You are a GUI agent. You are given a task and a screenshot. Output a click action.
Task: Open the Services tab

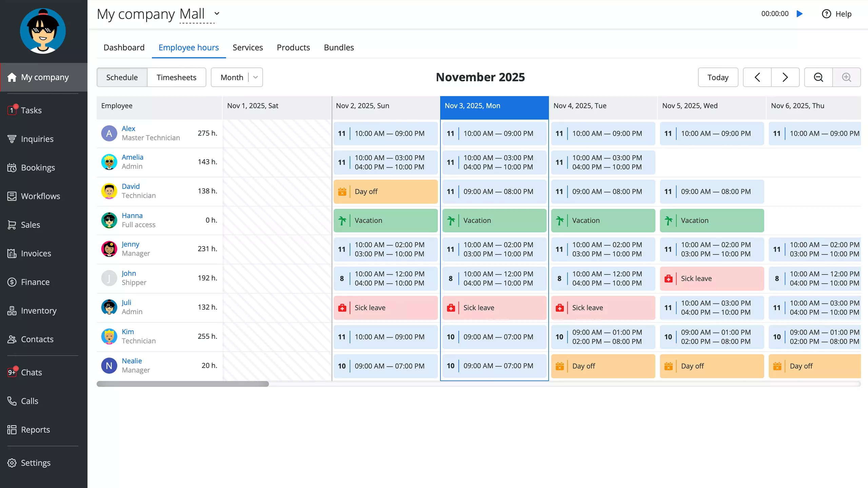coord(248,47)
